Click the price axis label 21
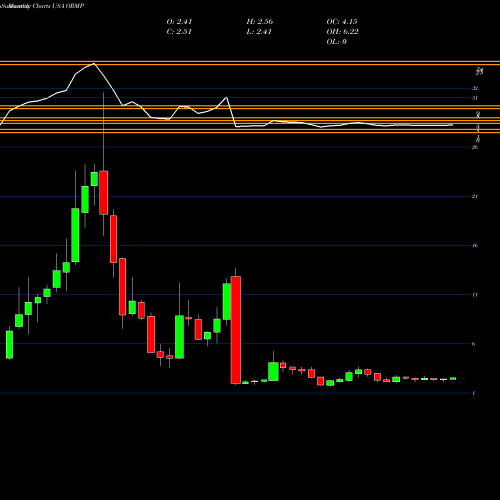Viewport: 500px width, 500px height. click(475, 196)
